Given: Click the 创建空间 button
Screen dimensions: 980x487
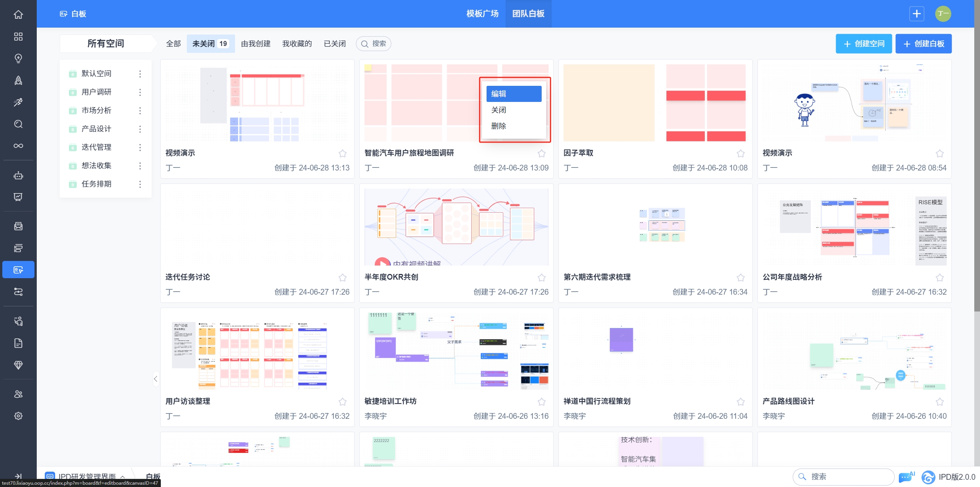Looking at the screenshot, I should (x=864, y=44).
